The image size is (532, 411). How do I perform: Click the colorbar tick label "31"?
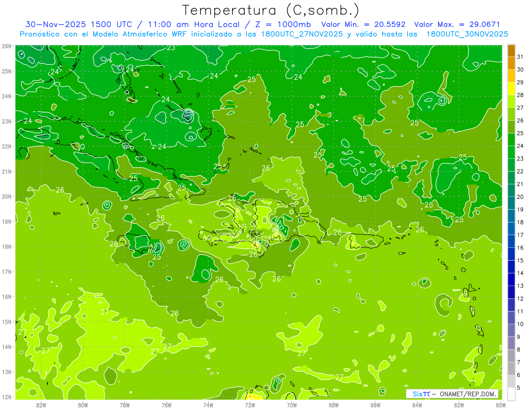coord(520,57)
